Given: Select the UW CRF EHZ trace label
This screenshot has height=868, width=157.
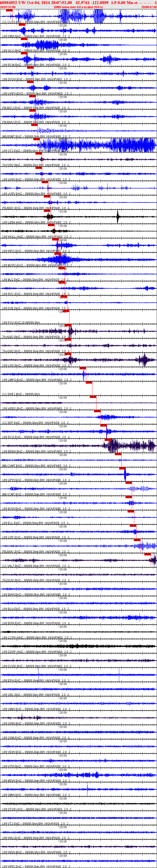Looking at the screenshot, I should point(36,538).
